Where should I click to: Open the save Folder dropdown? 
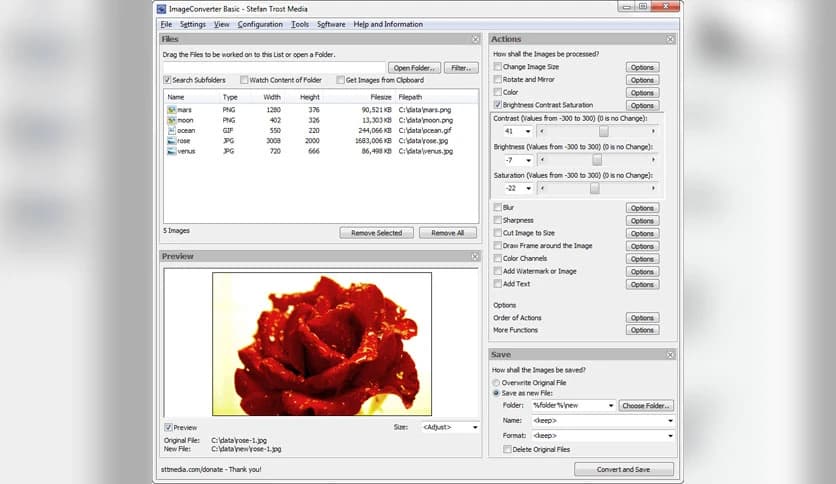pos(611,406)
